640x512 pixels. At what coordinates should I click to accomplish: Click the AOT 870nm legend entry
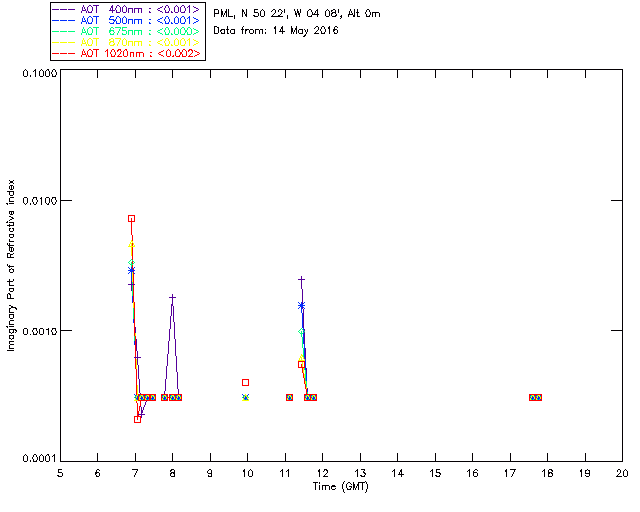[126, 42]
